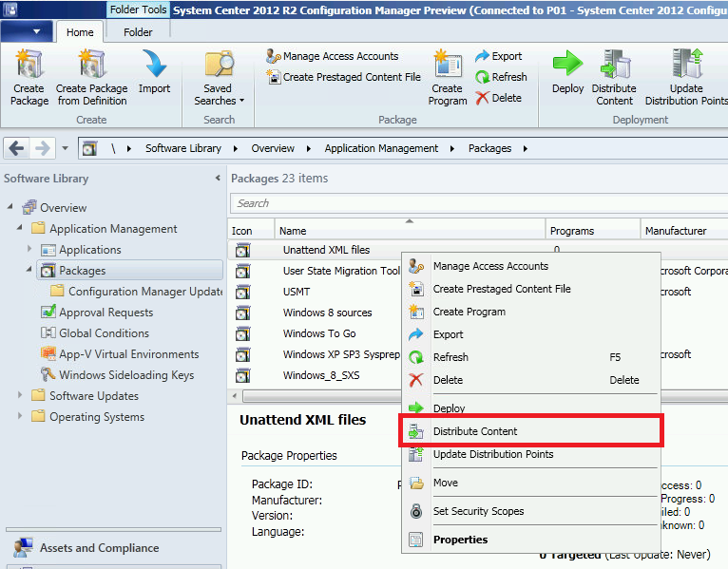728x569 pixels.
Task: Select the Windows 8 sources package
Action: coord(327,313)
